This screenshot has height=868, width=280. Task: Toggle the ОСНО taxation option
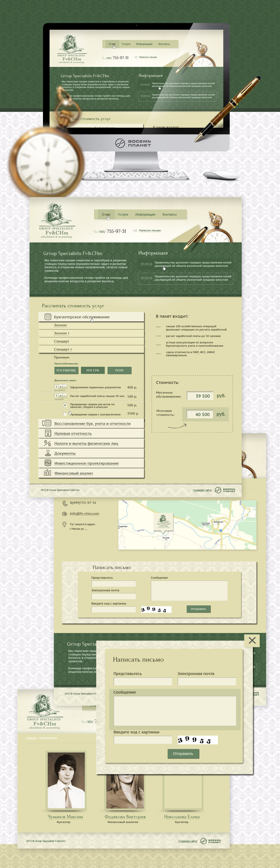(x=119, y=370)
